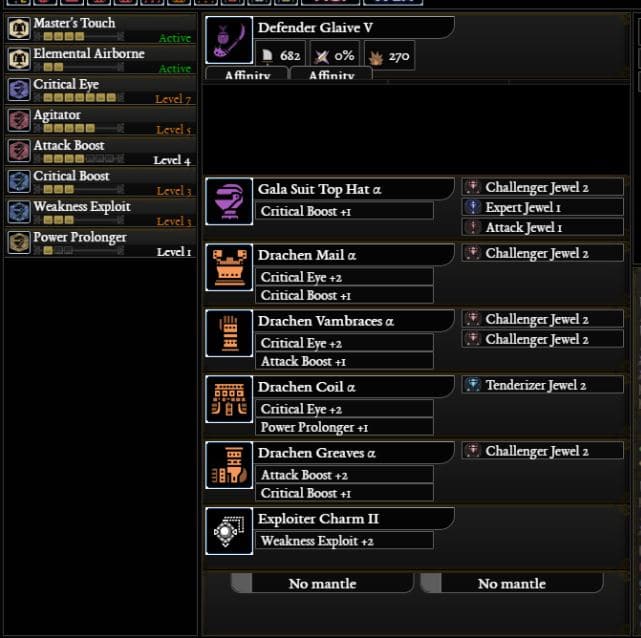Click the Master's Touch skill icon
Image resolution: width=641 pixels, height=638 pixels.
[x=19, y=28]
